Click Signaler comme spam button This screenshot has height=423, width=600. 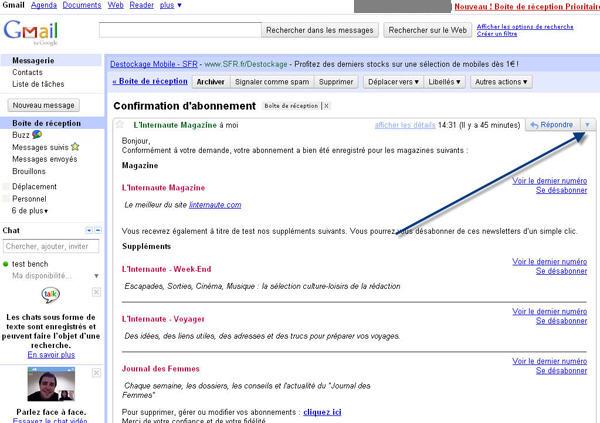tap(272, 82)
